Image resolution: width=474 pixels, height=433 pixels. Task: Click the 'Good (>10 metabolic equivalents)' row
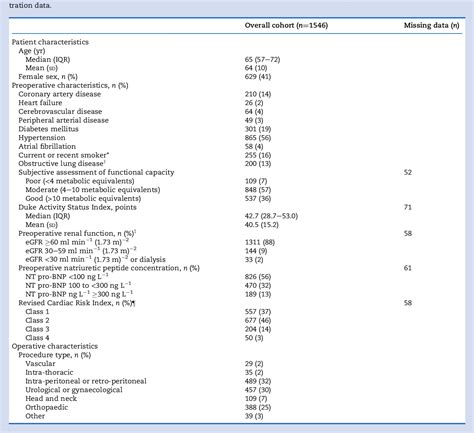83,198
